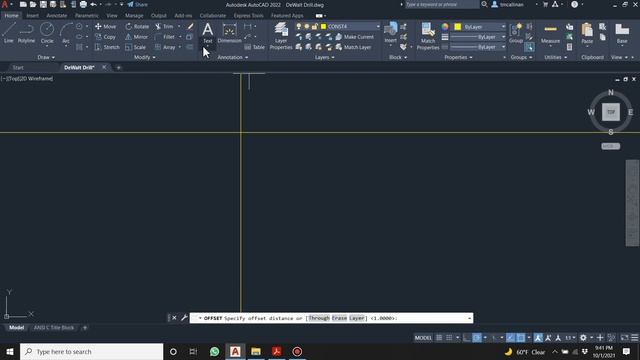The image size is (640, 360).
Task: Choose Layer option in command line
Action: (x=357, y=318)
